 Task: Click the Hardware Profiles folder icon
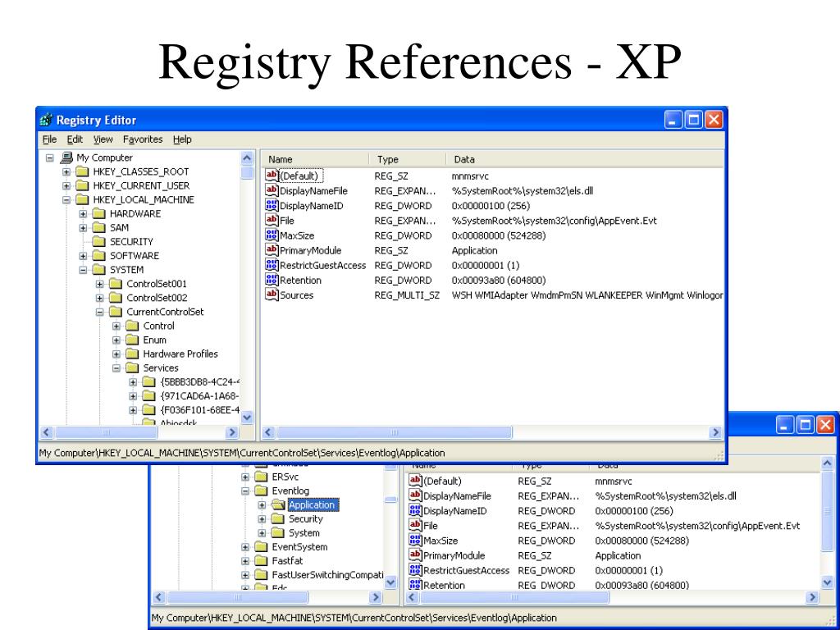pyautogui.click(x=132, y=354)
